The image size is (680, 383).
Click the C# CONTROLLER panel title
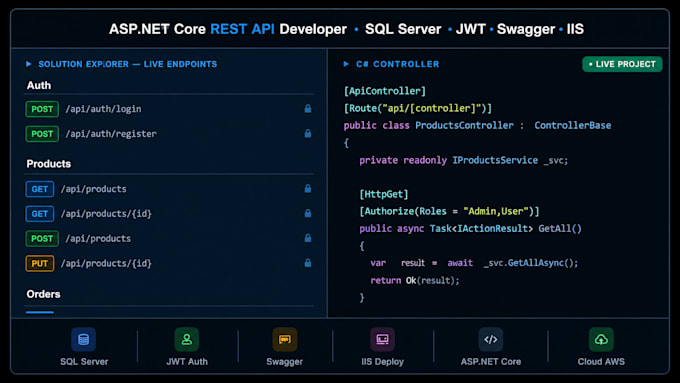pyautogui.click(x=398, y=64)
